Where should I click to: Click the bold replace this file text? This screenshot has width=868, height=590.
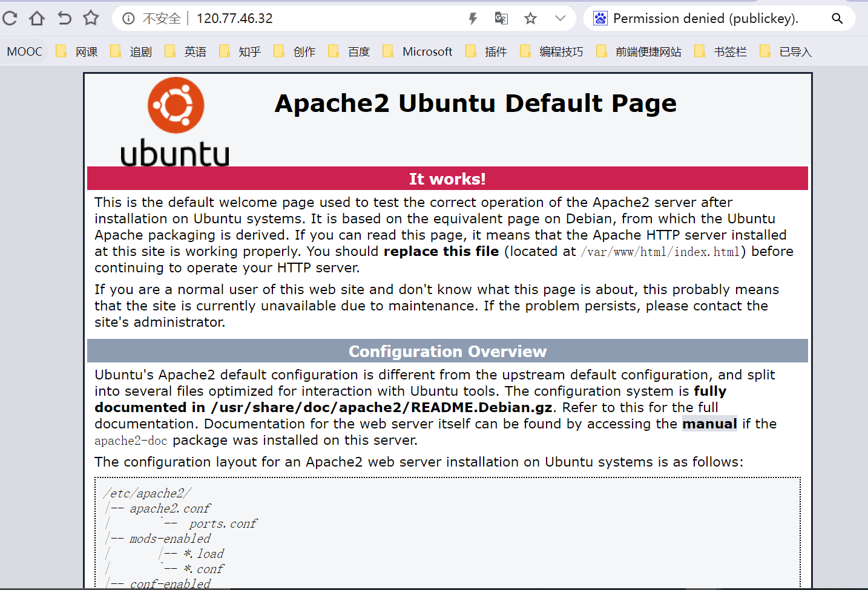(x=441, y=251)
